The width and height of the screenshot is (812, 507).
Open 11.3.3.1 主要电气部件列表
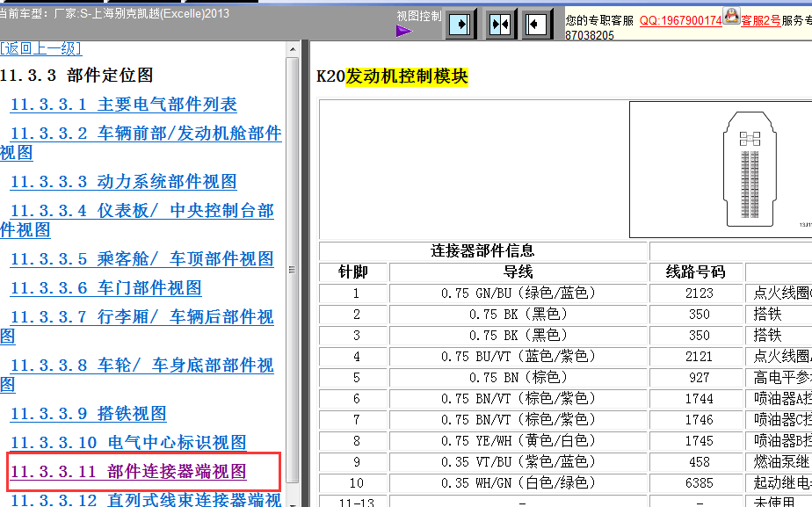click(124, 105)
